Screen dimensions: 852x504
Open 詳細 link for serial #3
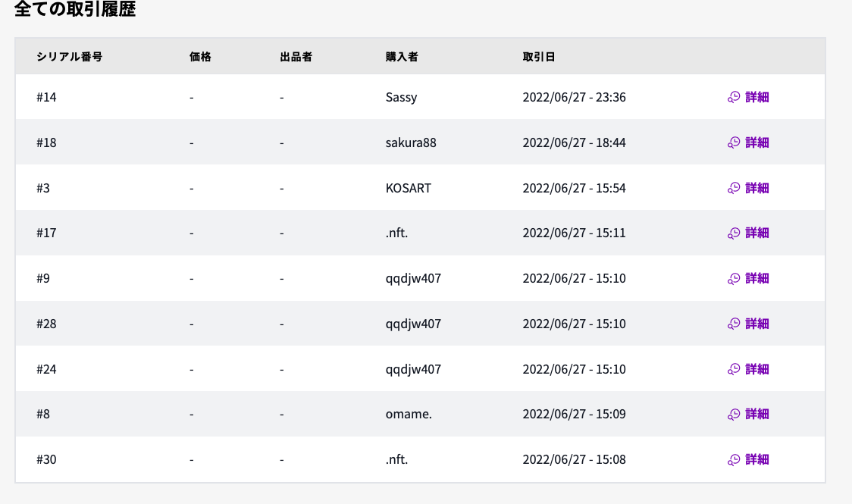(x=757, y=188)
